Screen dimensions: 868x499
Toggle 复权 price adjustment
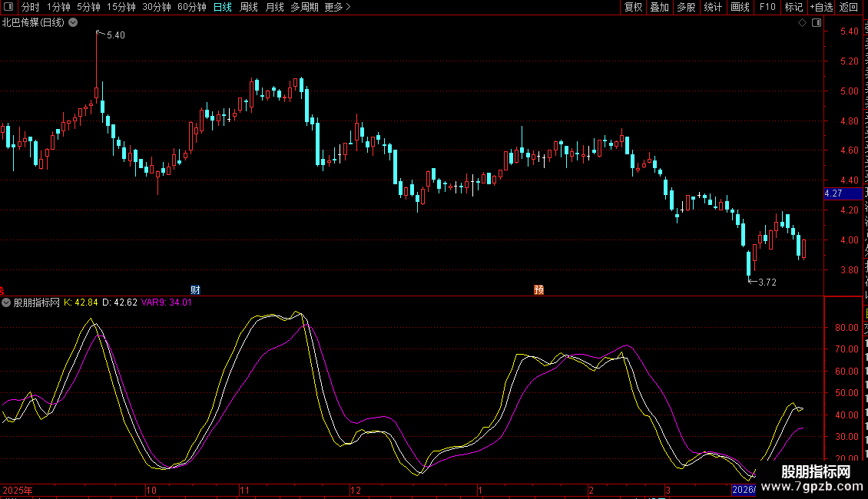(633, 7)
